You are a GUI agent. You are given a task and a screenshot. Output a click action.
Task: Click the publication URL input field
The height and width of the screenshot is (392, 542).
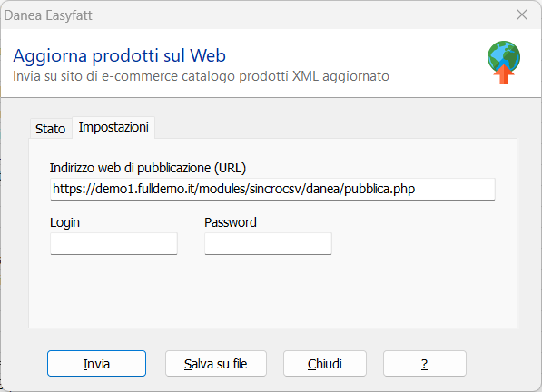coord(272,189)
